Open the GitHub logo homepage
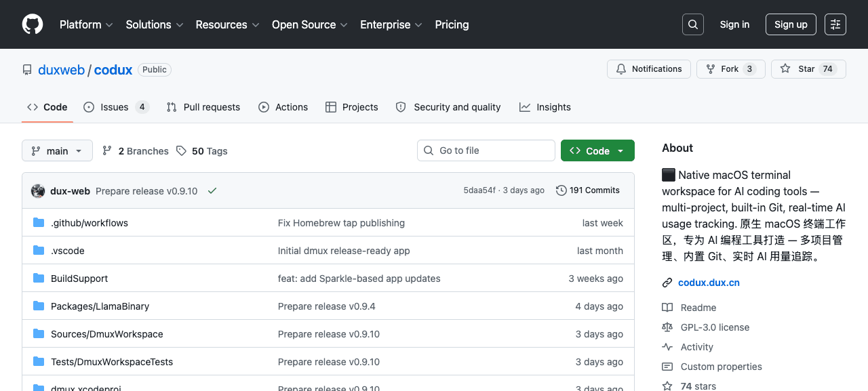This screenshot has height=391, width=868. [x=33, y=24]
